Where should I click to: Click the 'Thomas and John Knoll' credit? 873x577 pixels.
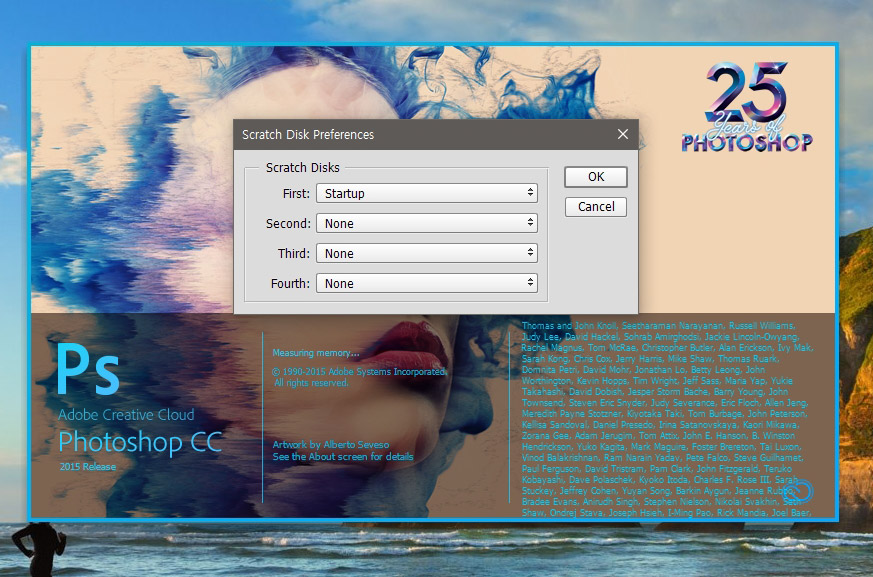click(569, 326)
